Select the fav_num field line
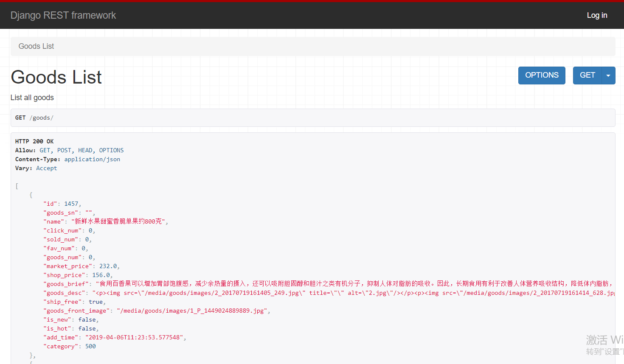 (66, 248)
